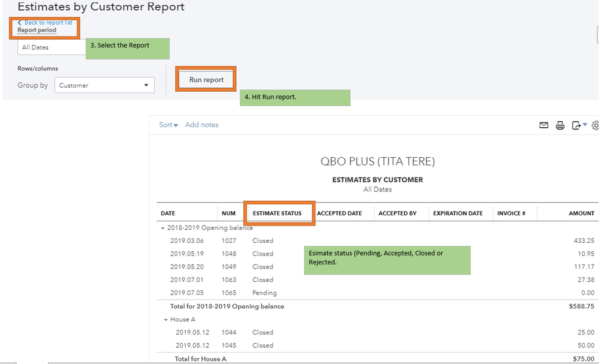The image size is (599, 364).
Task: Open the Group by Customer dropdown
Action: point(104,85)
